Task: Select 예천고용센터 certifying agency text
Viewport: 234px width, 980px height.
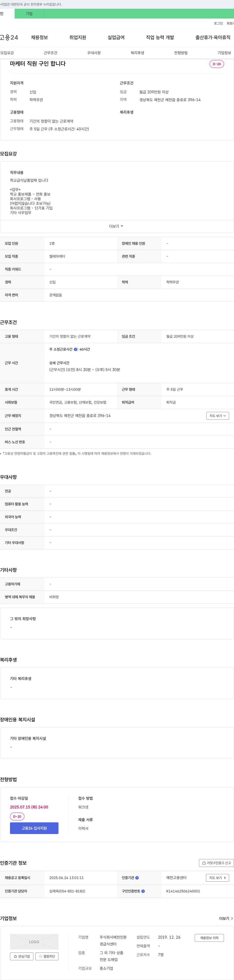Action: pos(176,878)
